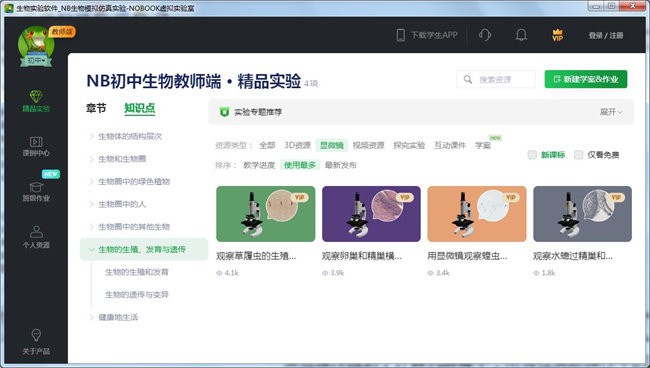Filter resource type by 全部
The height and width of the screenshot is (368, 650).
click(x=267, y=145)
